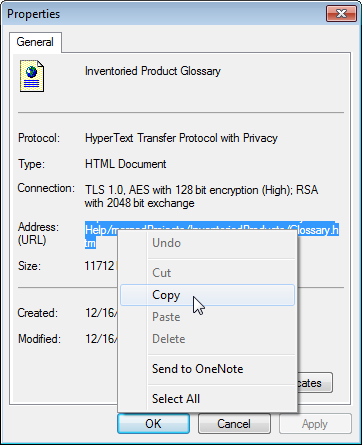Viewport: 362px width, 445px height.
Task: Confirm with the OK button
Action: point(153,424)
